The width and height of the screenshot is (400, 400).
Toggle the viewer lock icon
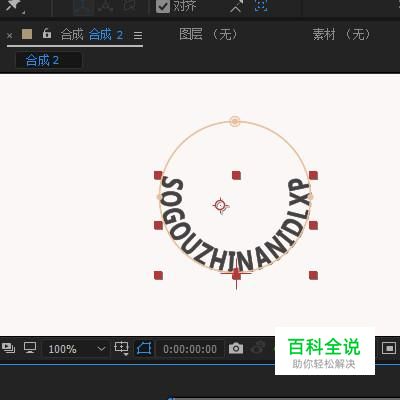47,33
